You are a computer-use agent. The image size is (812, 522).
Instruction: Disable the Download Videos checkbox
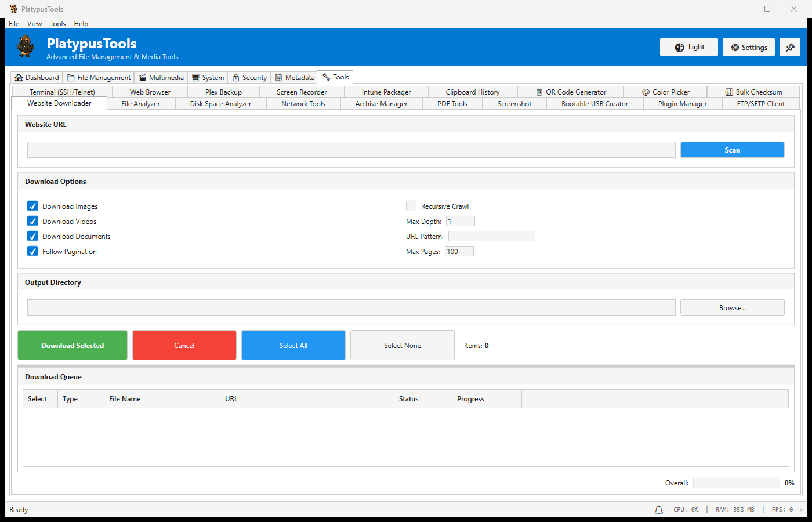pyautogui.click(x=32, y=221)
